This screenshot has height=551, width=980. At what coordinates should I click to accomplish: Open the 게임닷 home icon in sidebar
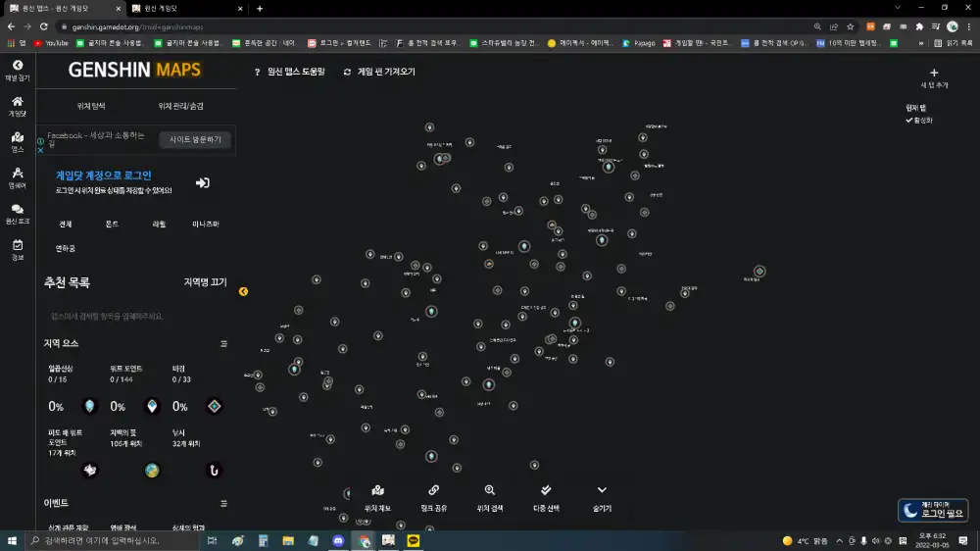pos(17,102)
